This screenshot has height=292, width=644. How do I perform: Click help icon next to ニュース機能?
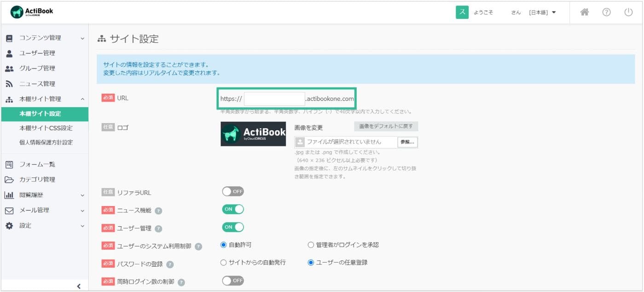pos(158,211)
